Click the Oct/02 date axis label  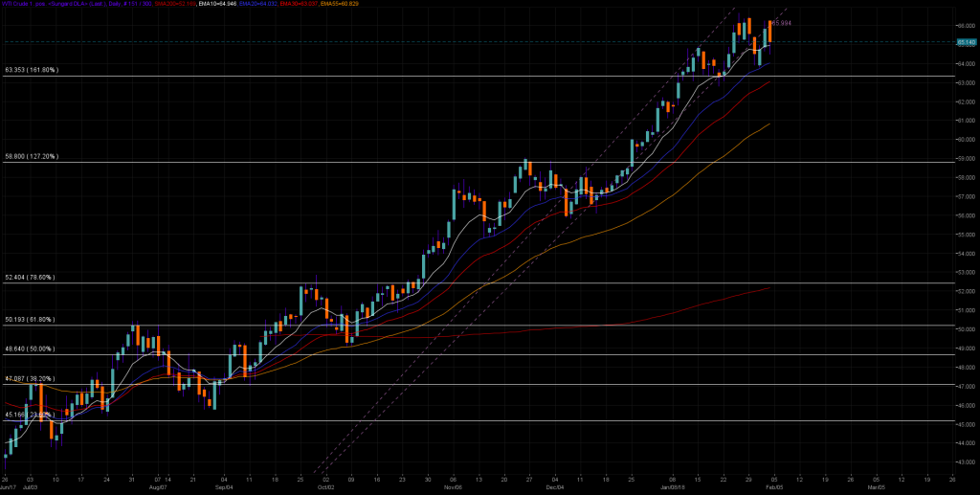pyautogui.click(x=325, y=486)
